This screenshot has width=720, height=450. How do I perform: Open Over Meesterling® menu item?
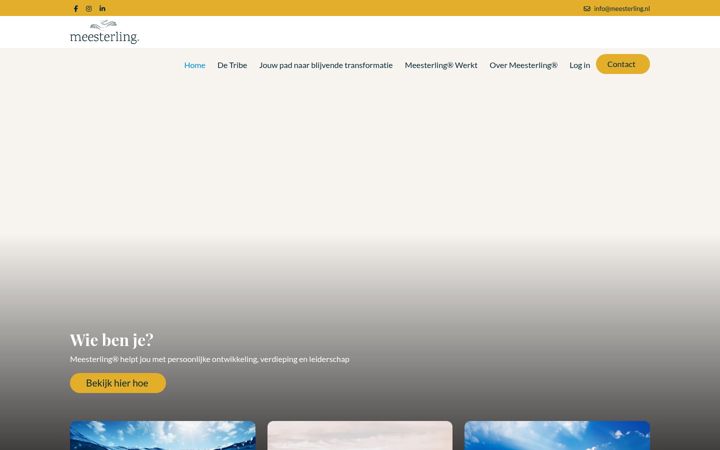point(523,65)
